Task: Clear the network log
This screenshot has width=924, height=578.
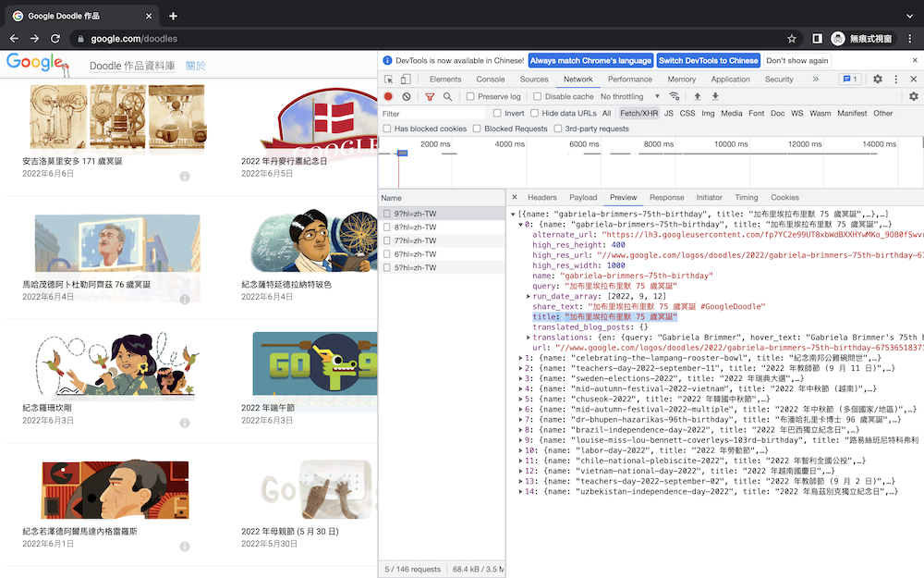Action: coord(406,96)
